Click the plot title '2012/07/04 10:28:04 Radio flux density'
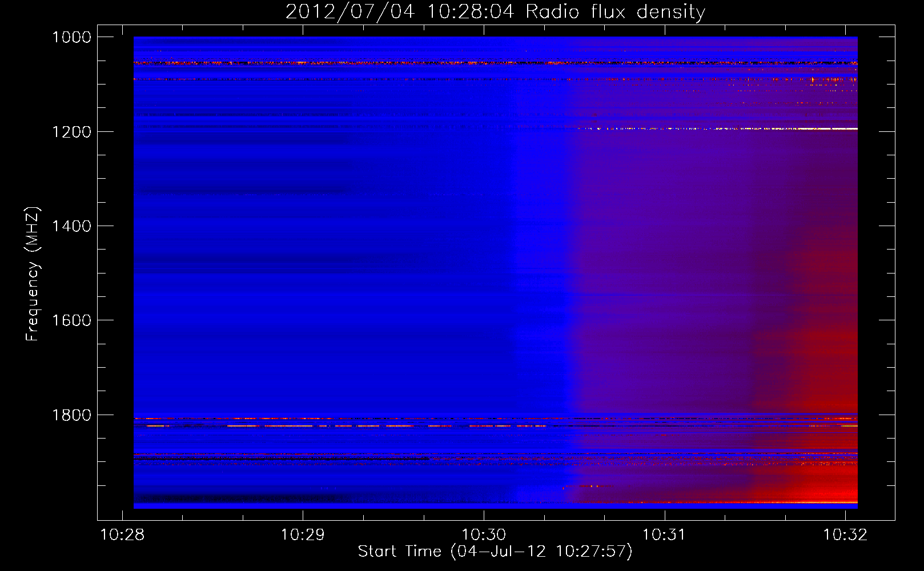This screenshot has height=571, width=924. (495, 11)
